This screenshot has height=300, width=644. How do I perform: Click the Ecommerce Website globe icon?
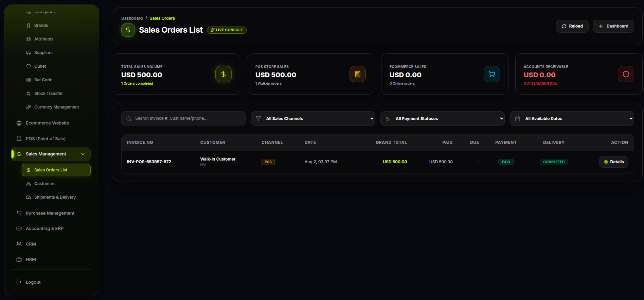coord(19,123)
